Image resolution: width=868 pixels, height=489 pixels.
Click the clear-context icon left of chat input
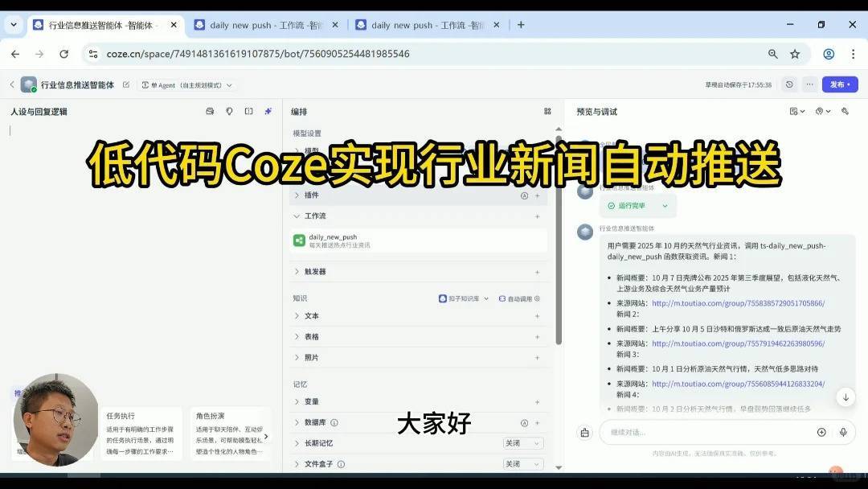click(x=584, y=432)
